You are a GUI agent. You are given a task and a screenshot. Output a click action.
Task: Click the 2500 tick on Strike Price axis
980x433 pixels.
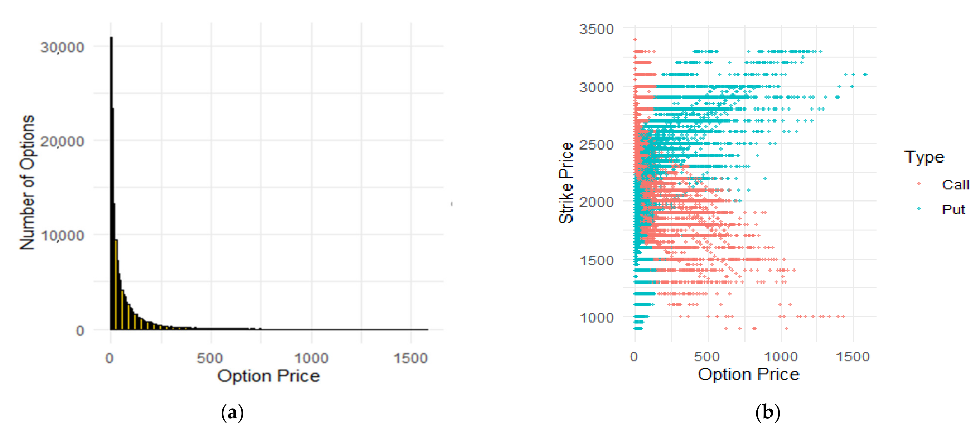pyautogui.click(x=596, y=145)
